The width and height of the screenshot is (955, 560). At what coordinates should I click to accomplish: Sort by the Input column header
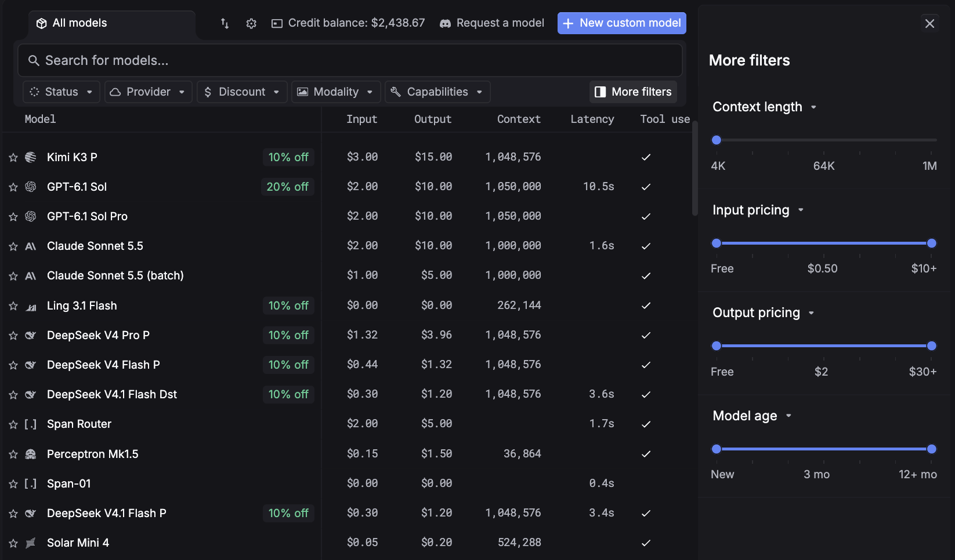pyautogui.click(x=361, y=119)
